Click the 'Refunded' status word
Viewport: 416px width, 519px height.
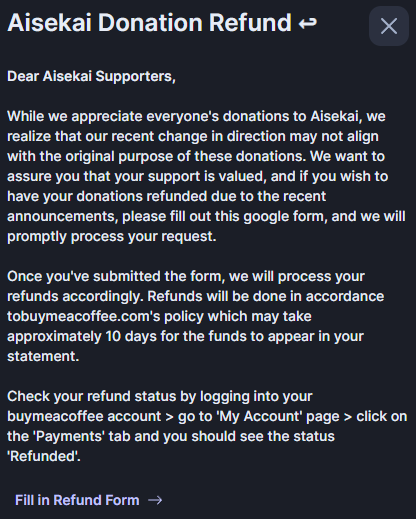tap(43, 456)
